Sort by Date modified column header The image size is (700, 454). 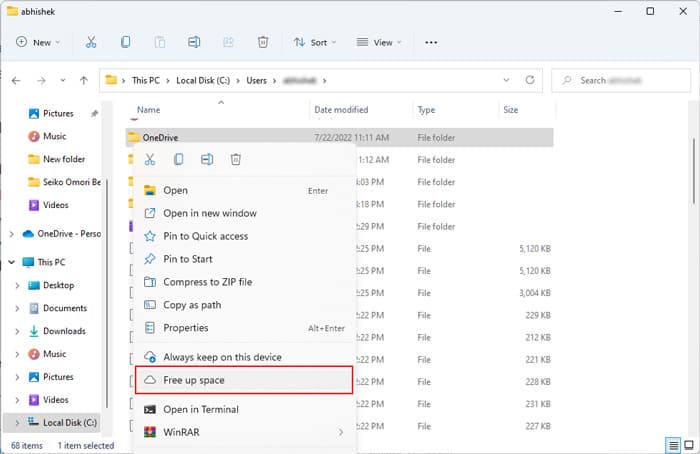point(341,110)
